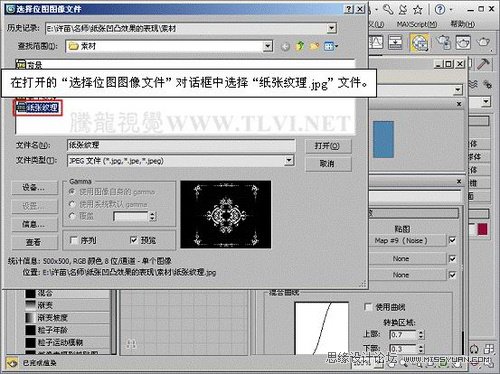
Task: Click the Map #9 (Noise) map button
Action: [x=407, y=240]
